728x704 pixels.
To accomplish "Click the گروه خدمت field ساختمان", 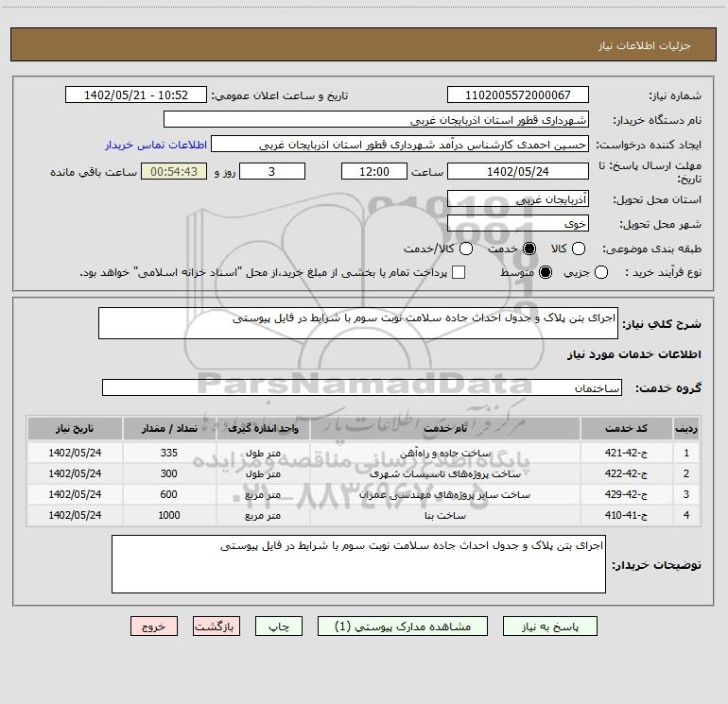I will pos(362,387).
